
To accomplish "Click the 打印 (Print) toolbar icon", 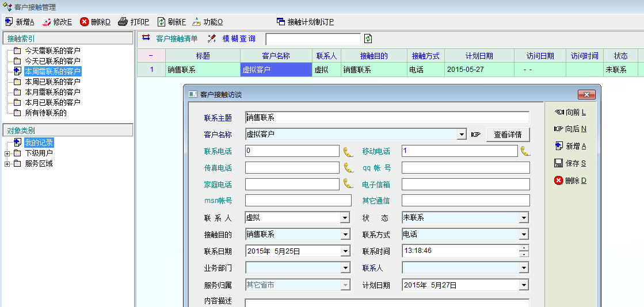I will click(x=123, y=22).
